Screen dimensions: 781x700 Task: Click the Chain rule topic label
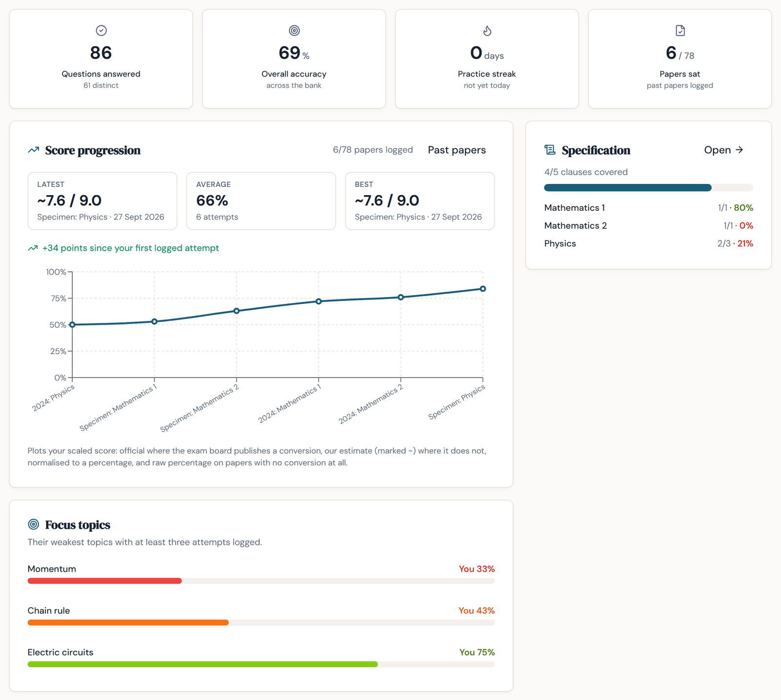coord(49,611)
